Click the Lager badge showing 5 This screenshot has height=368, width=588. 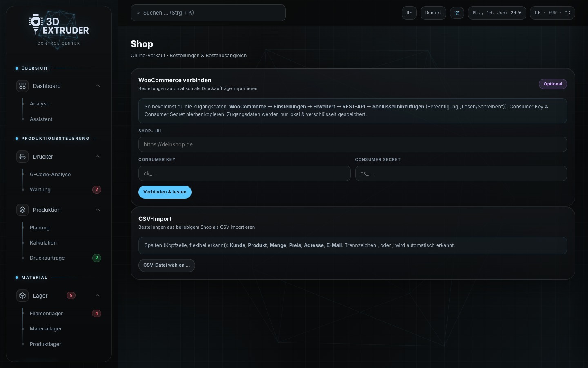(71, 296)
